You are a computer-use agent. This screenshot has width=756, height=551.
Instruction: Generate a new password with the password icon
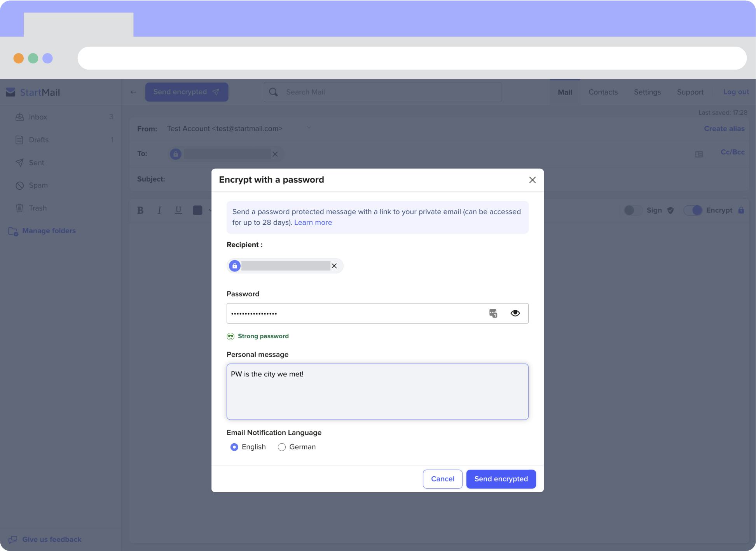click(493, 313)
